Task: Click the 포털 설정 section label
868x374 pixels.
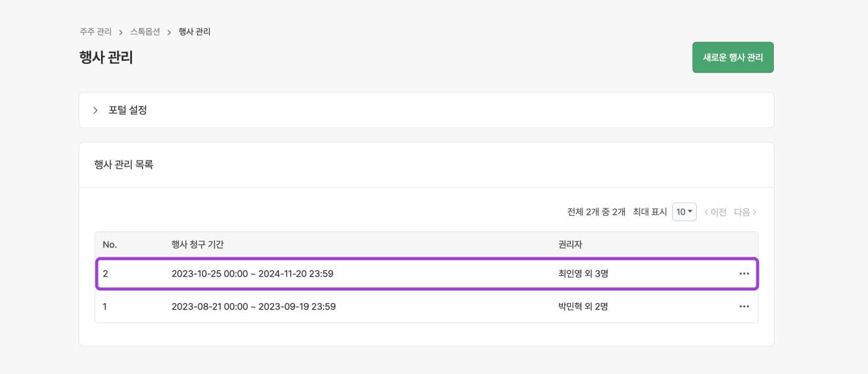Action: [x=127, y=110]
